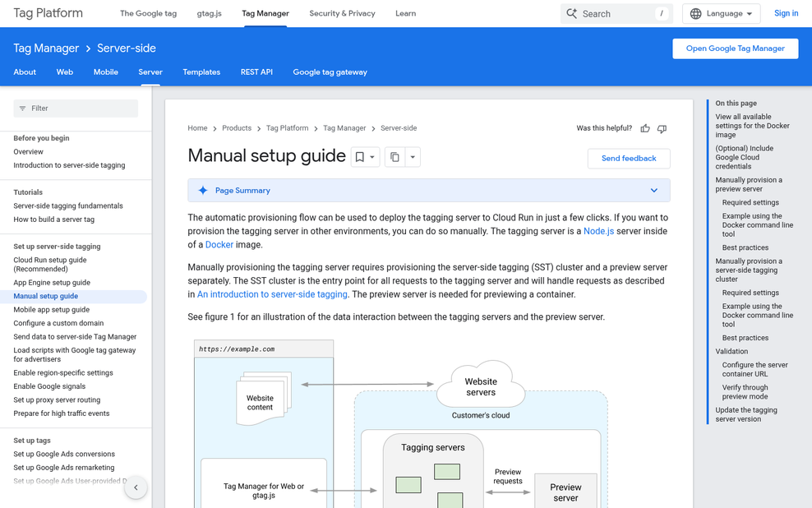The height and width of the screenshot is (508, 812).
Task: Open the bookmark dropdown arrow
Action: (x=371, y=157)
